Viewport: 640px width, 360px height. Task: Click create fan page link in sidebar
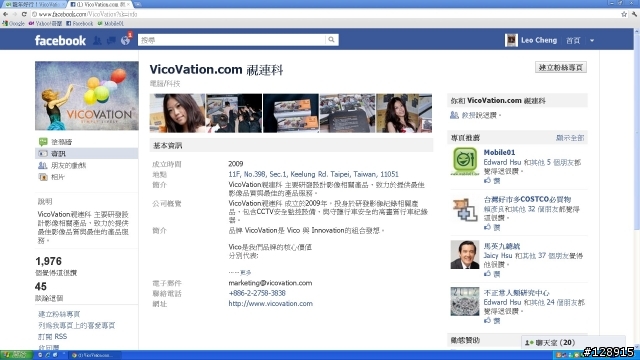pyautogui.click(x=59, y=314)
